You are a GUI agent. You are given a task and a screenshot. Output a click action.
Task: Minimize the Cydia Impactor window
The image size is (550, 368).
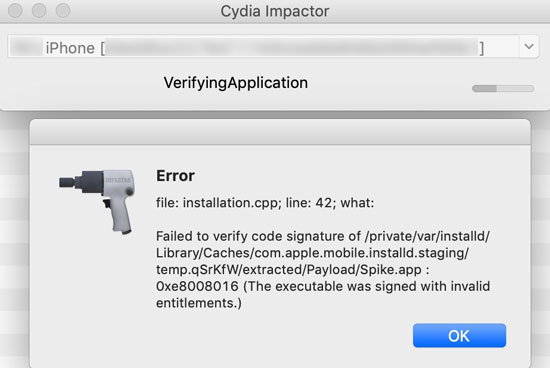click(x=39, y=10)
